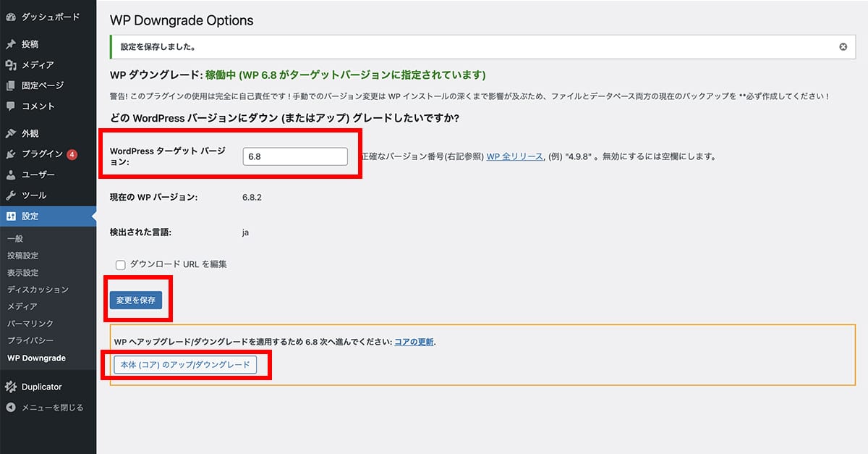
Task: Select 一般 under settings submenu
Action: 15,239
